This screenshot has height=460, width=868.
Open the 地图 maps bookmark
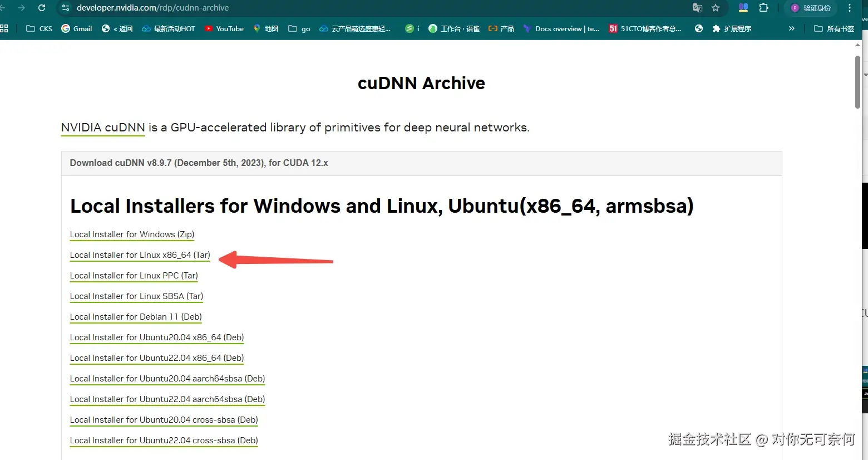pyautogui.click(x=266, y=28)
